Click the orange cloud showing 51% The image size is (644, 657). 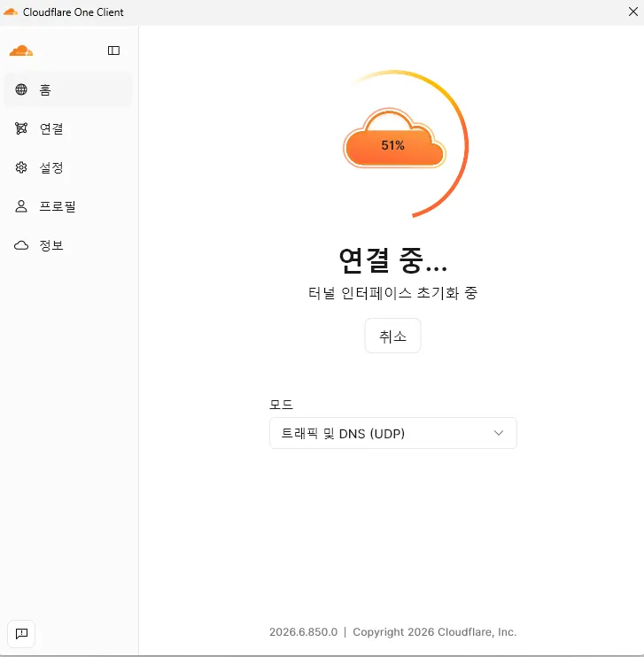click(x=394, y=139)
